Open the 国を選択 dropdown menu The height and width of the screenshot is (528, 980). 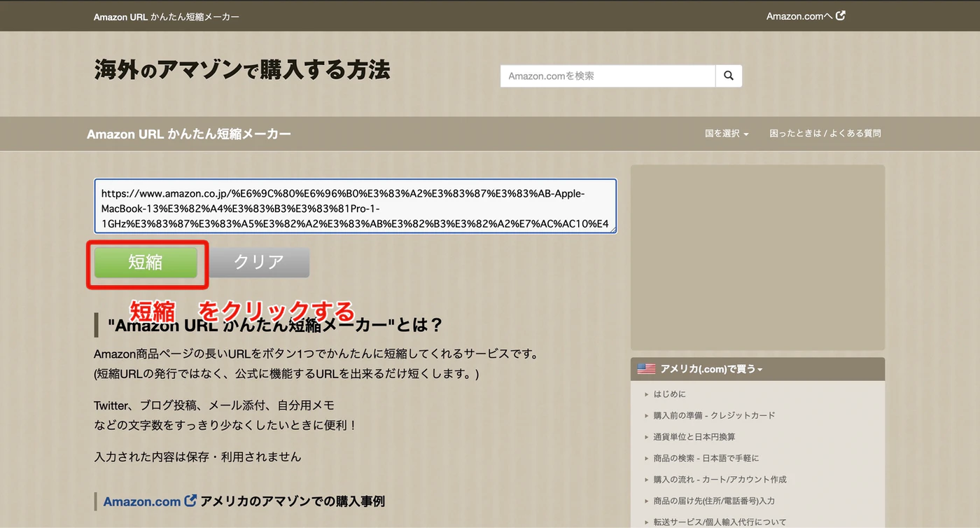(x=727, y=133)
